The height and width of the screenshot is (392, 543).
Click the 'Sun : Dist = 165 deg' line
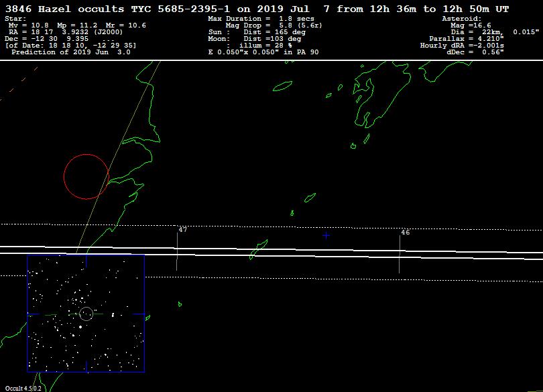pyautogui.click(x=257, y=32)
